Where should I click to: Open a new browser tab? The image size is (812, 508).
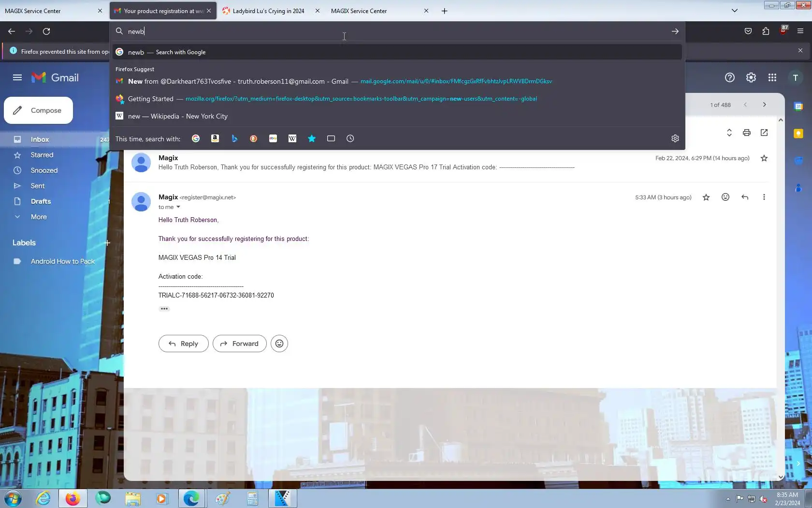click(445, 11)
